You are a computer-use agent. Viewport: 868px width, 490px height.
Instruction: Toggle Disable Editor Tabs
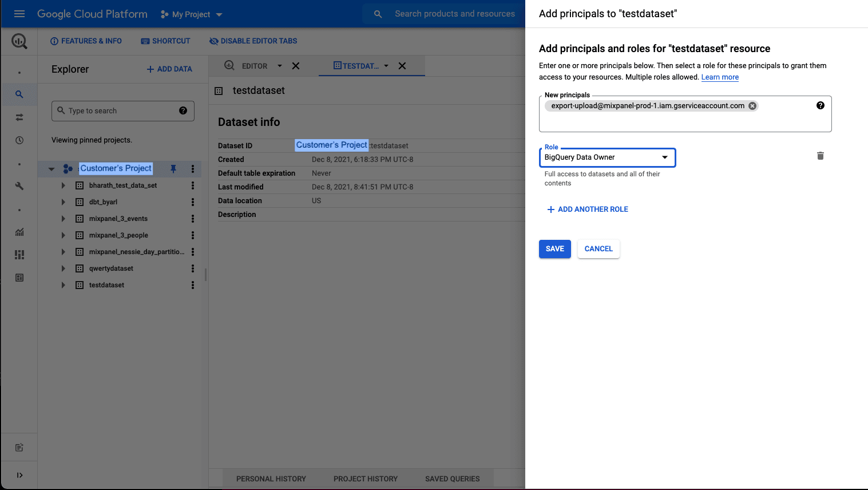coord(253,41)
